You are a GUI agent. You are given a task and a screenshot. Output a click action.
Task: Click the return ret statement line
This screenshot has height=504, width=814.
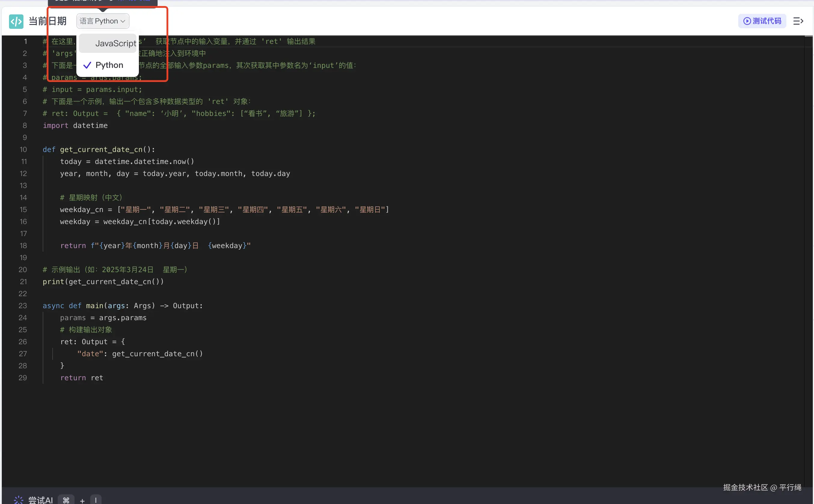tap(82, 378)
